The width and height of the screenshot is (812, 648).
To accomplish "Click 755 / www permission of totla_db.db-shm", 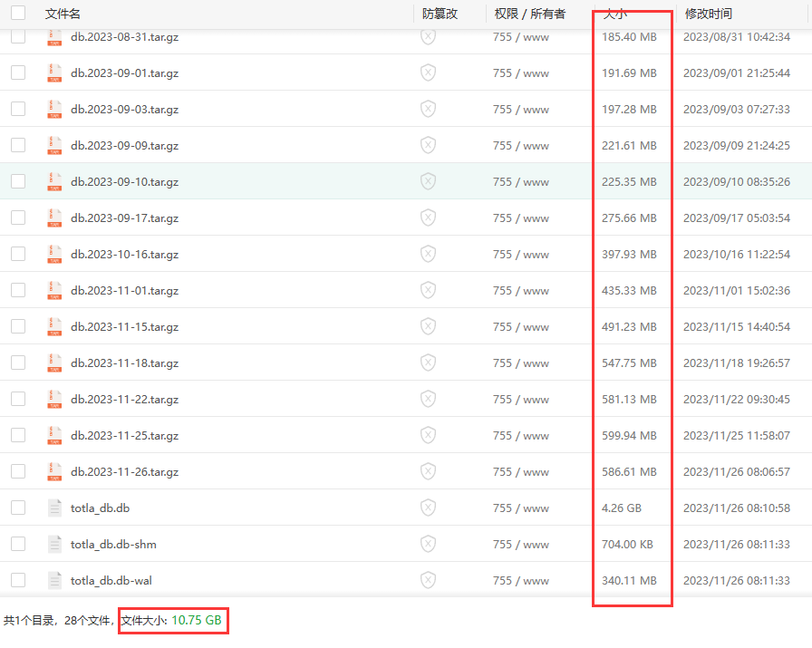I will pos(521,545).
